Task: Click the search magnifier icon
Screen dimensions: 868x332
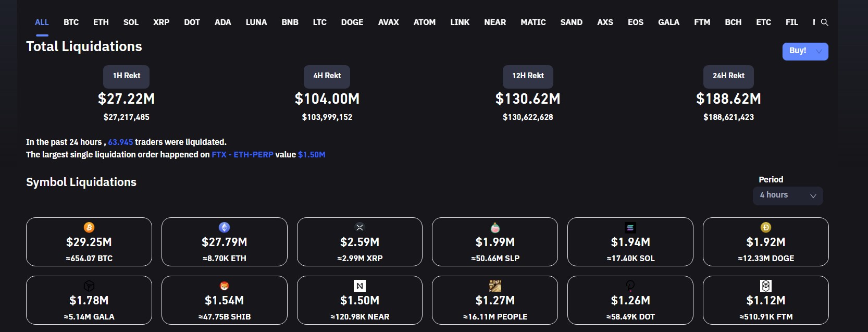Action: pyautogui.click(x=825, y=22)
